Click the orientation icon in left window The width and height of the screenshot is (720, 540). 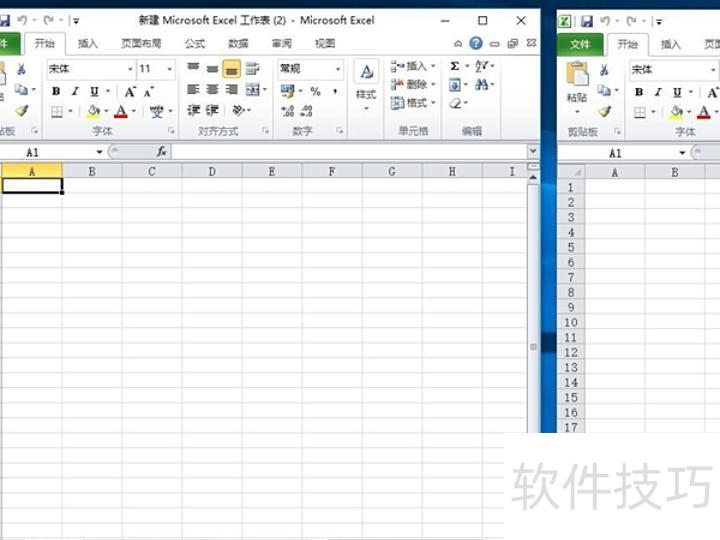pos(239,110)
